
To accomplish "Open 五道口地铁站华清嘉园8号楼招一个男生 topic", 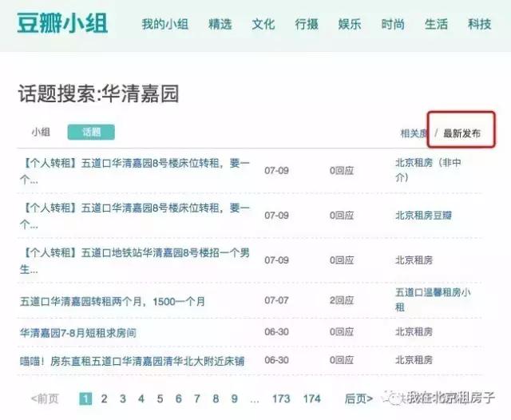I will 135,260.
